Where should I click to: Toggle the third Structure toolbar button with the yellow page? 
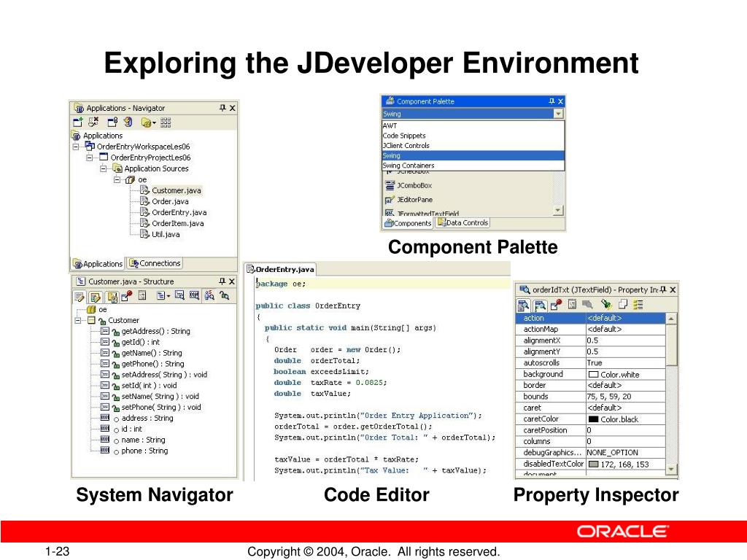(x=112, y=297)
